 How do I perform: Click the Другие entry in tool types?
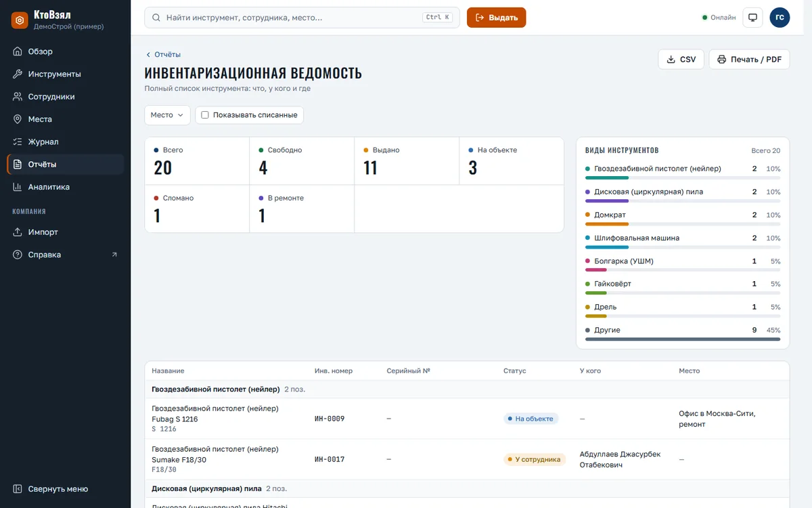pyautogui.click(x=683, y=334)
